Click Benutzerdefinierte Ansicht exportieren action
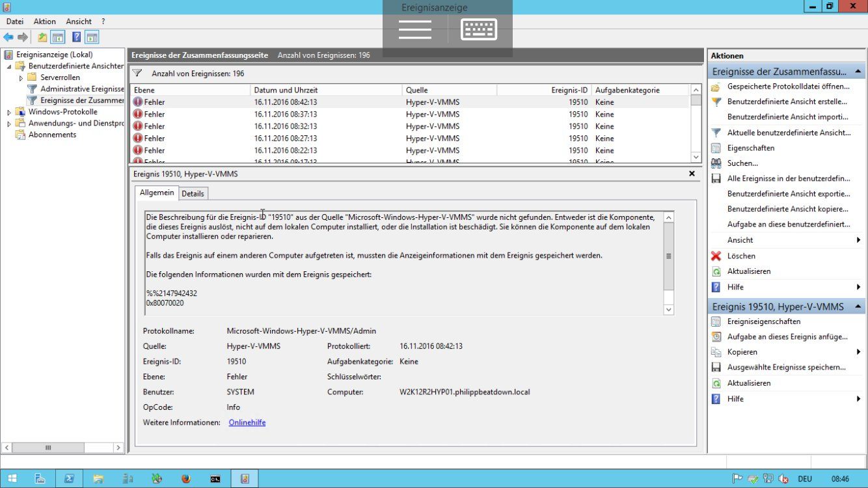Image resolution: width=868 pixels, height=488 pixels. point(789,194)
